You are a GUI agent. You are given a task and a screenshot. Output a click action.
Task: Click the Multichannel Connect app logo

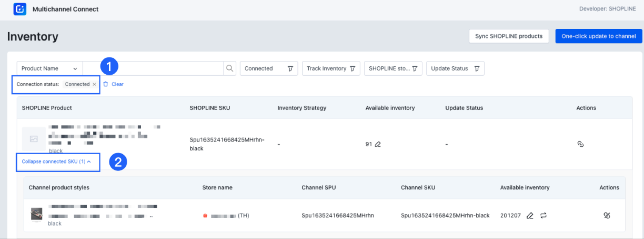click(x=20, y=9)
